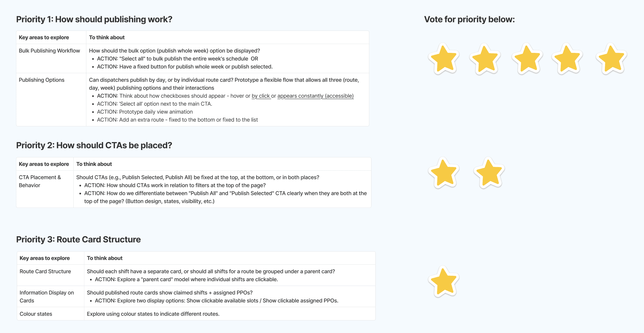
Task: Click the first star beside Priority 1
Action: click(444, 59)
